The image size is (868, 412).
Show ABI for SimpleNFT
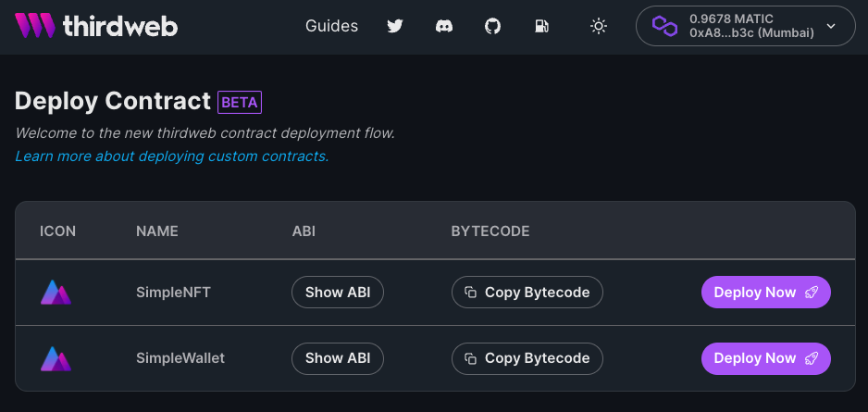coord(338,293)
